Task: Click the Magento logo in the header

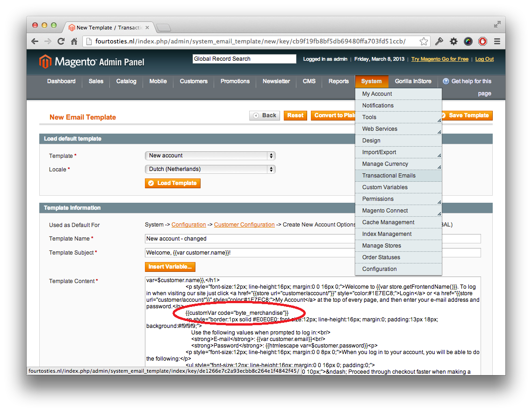Action: point(92,62)
